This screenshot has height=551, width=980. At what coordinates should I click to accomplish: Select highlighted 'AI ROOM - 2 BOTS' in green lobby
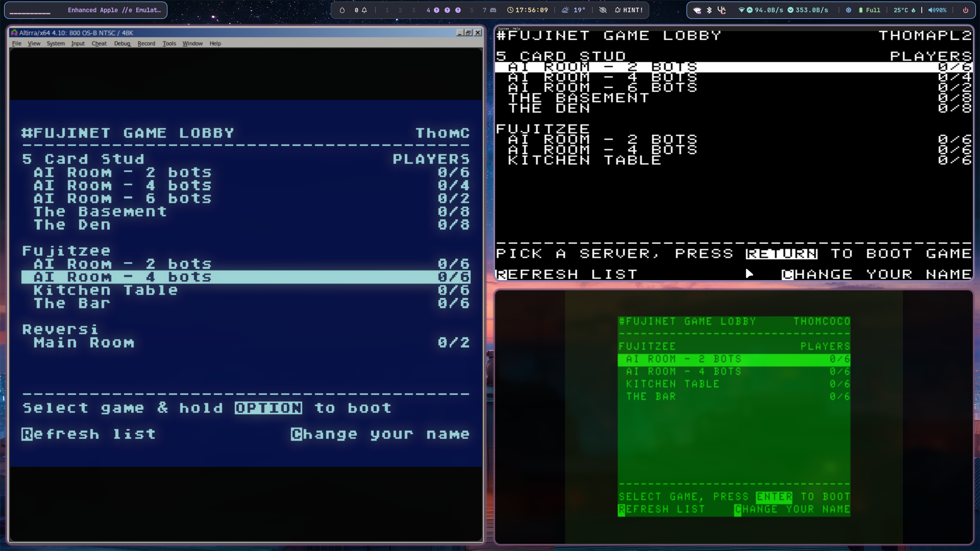click(x=734, y=359)
